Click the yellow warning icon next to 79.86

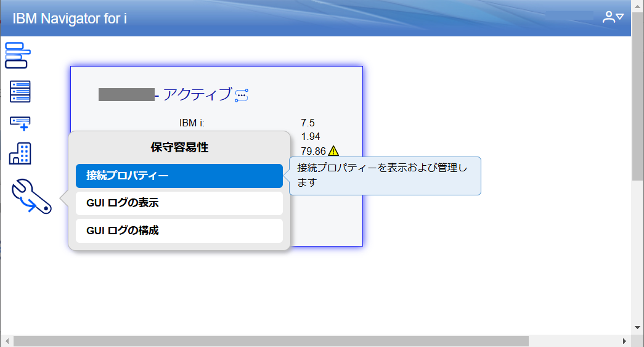click(333, 151)
